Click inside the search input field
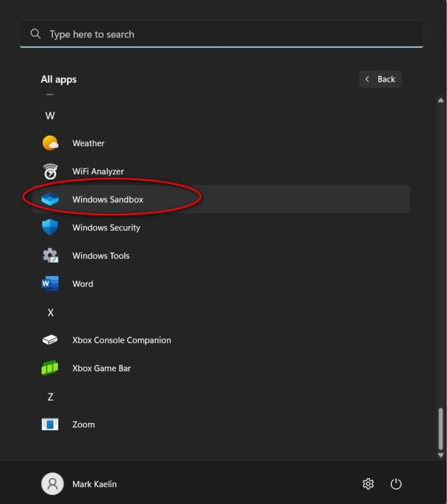This screenshot has height=504, width=447. [x=181, y=34]
